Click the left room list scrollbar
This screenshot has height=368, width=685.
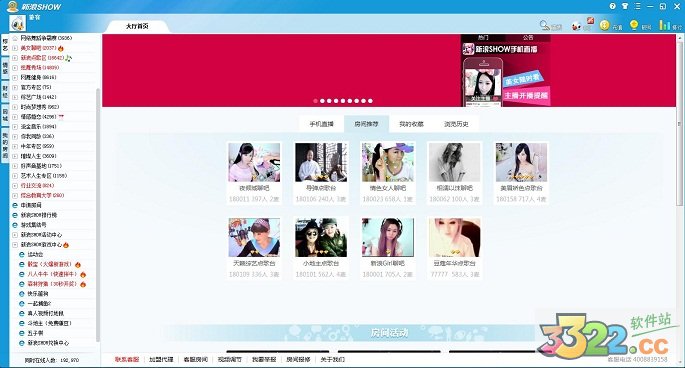(98, 214)
